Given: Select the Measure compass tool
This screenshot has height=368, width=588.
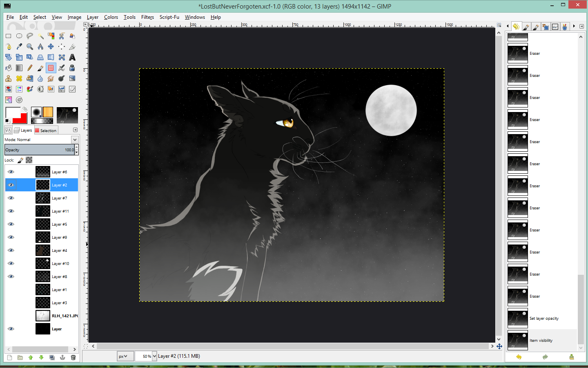Looking at the screenshot, I should pos(40,47).
